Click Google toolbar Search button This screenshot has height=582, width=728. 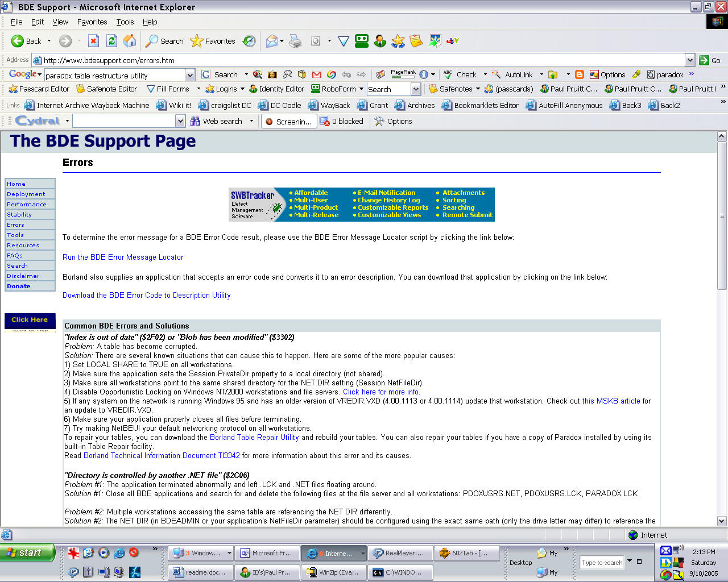[x=220, y=74]
